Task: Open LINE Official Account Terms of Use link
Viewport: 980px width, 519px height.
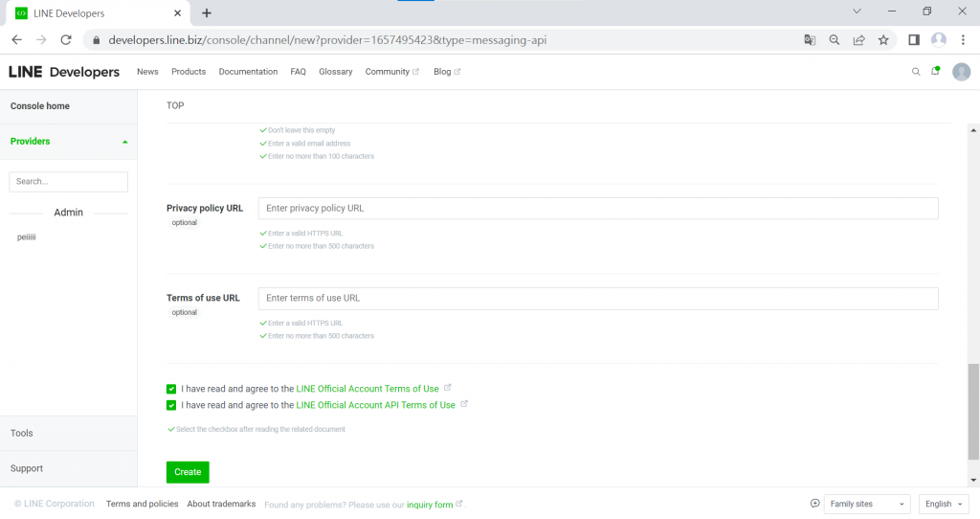Action: coord(367,389)
